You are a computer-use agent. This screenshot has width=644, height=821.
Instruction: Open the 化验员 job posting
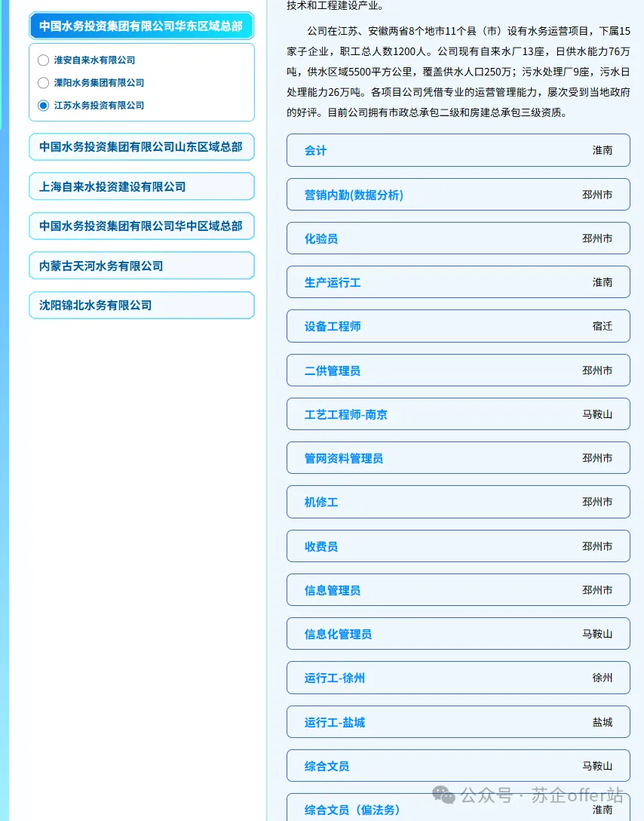(x=458, y=238)
